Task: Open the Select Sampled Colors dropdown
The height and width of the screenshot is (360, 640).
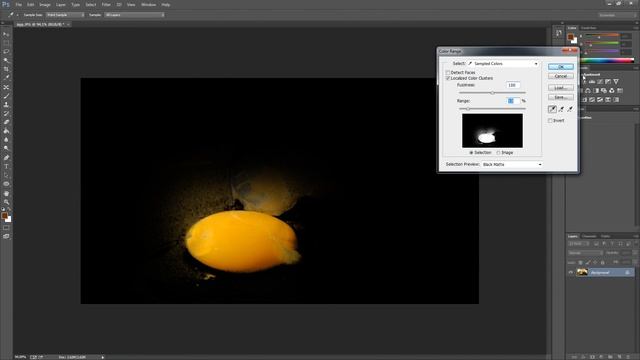Action: pos(503,64)
